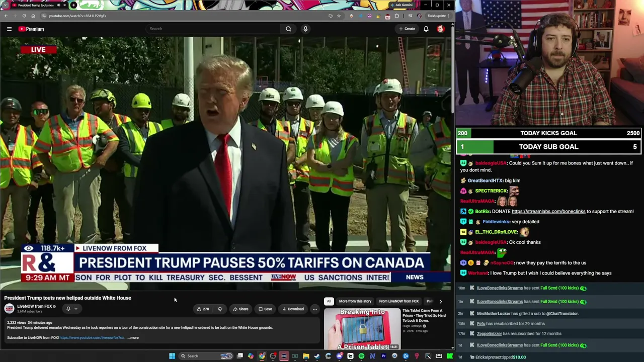Click the video title 'President Trump touts new helipad'

pyautogui.click(x=67, y=298)
